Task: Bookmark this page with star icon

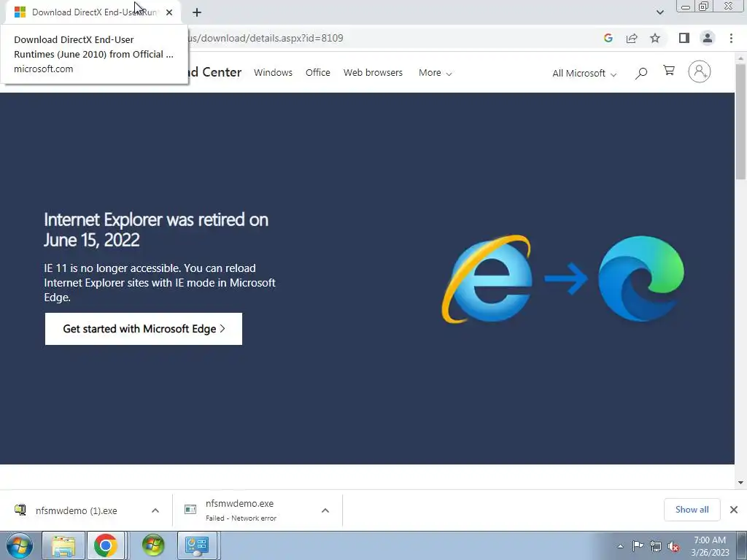Action: pos(655,38)
